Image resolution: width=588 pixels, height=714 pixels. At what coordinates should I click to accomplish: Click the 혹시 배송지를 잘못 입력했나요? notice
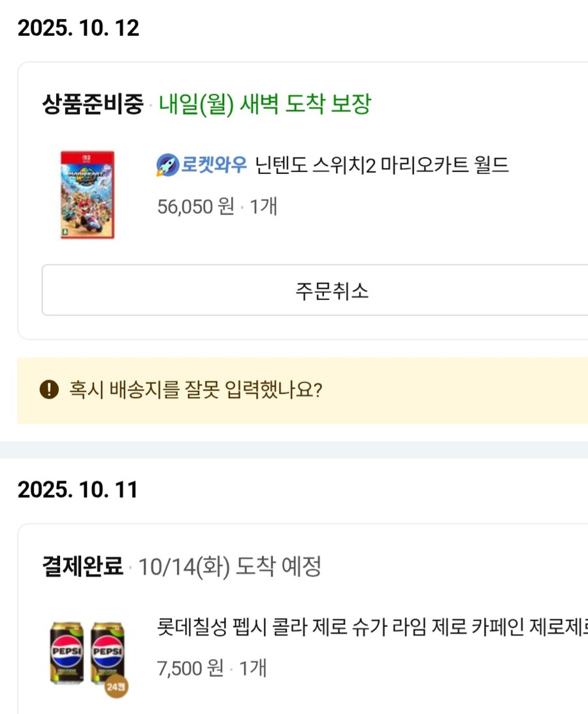(195, 390)
